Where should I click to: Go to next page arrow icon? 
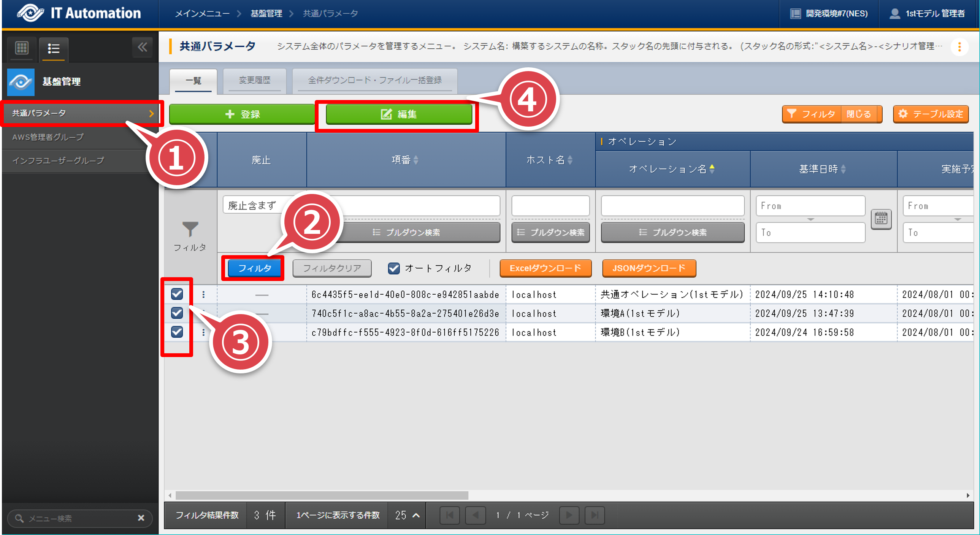point(569,515)
